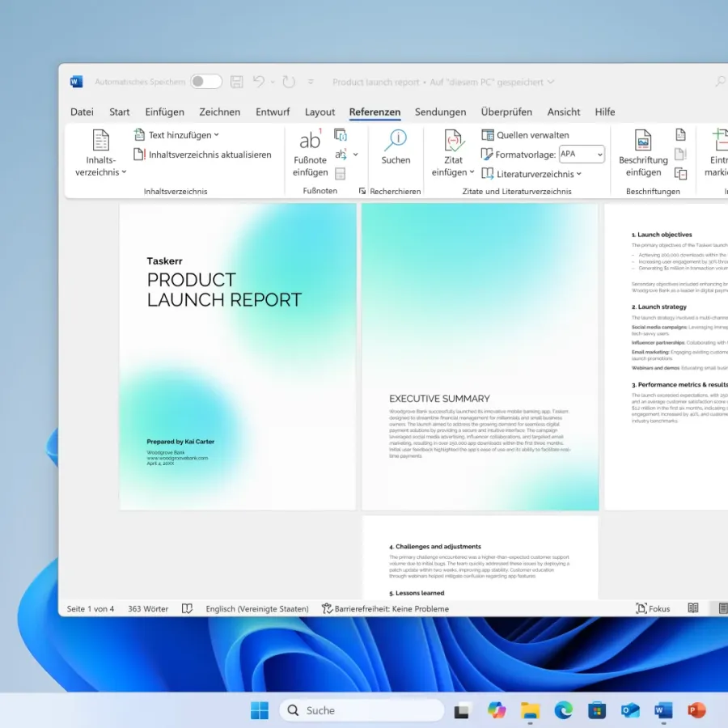The width and height of the screenshot is (728, 728).
Task: Click the Zitat einfügen button
Action: 453,153
